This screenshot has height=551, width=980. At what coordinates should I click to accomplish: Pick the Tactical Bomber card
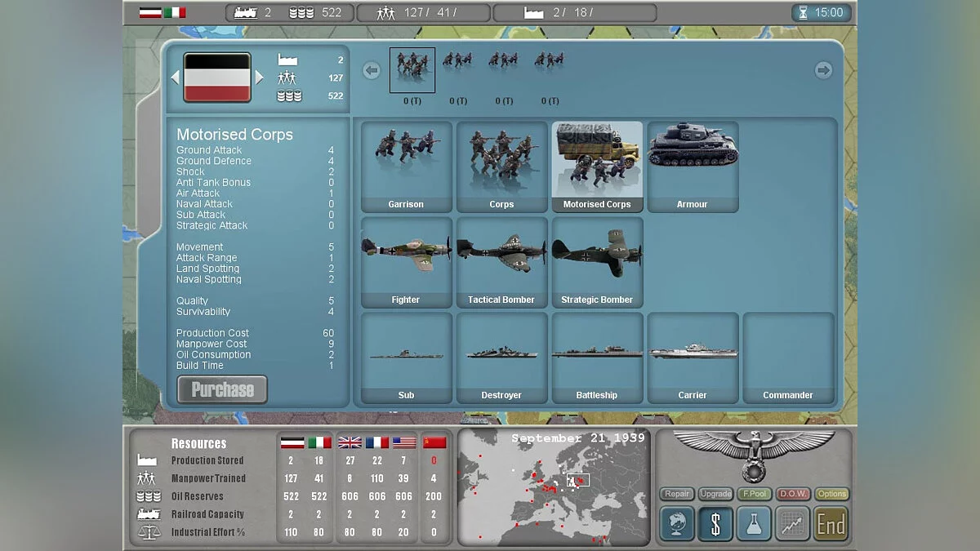click(501, 263)
